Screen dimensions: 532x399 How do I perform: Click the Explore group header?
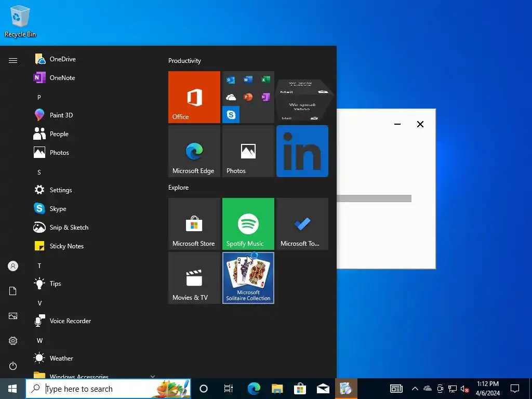(179, 187)
